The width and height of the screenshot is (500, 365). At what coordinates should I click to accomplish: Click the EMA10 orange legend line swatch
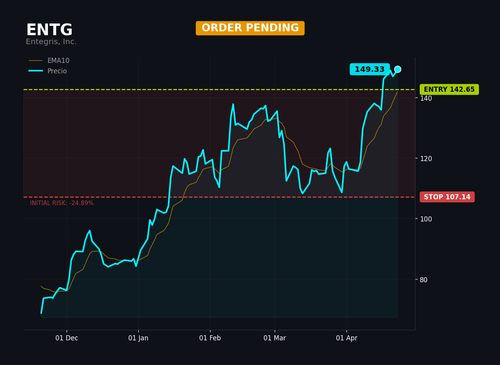coord(36,61)
